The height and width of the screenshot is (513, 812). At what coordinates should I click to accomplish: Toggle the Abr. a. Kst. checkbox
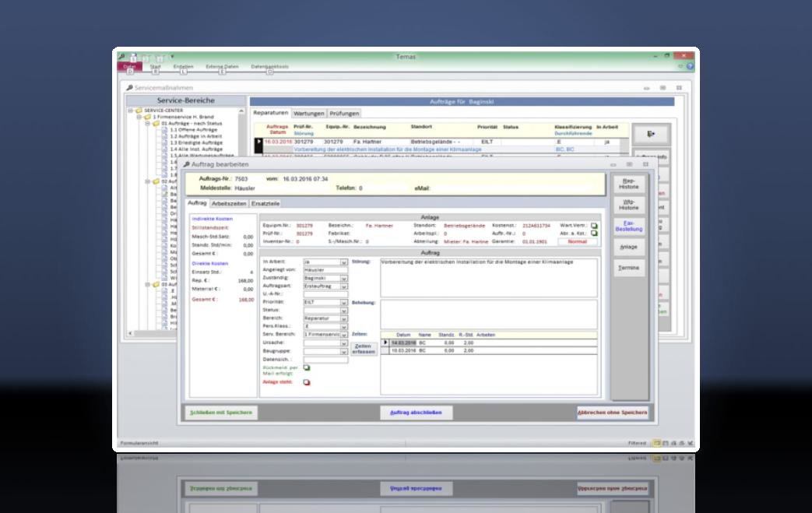click(x=594, y=234)
